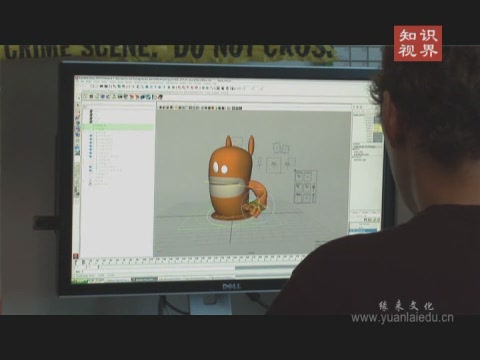
Task: Click the top facial control box beside the character
Action: 281,148
